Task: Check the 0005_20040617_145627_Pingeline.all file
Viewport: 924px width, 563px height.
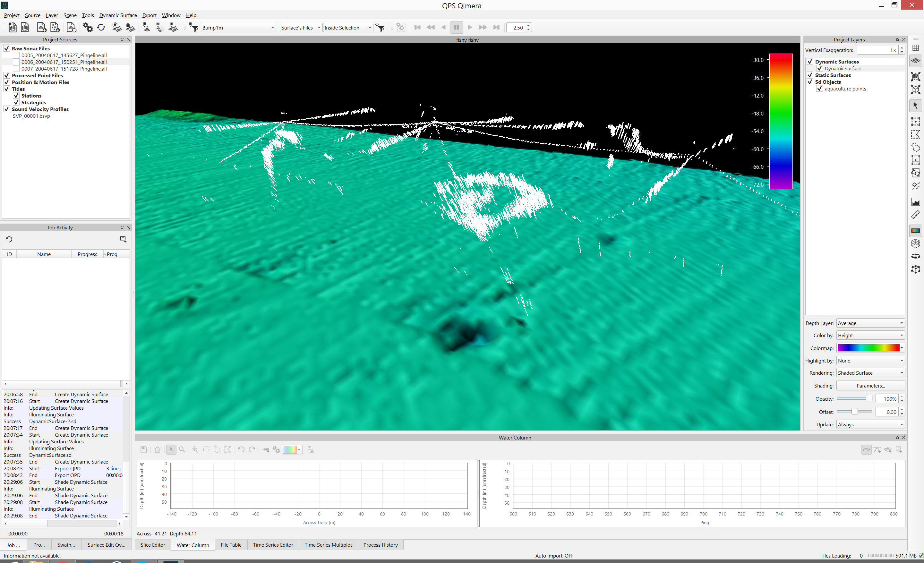Action: pyautogui.click(x=16, y=55)
